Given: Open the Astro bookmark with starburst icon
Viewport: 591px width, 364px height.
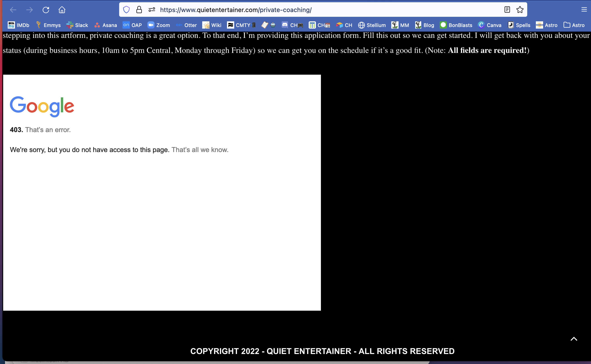Looking at the screenshot, I should (x=547, y=25).
